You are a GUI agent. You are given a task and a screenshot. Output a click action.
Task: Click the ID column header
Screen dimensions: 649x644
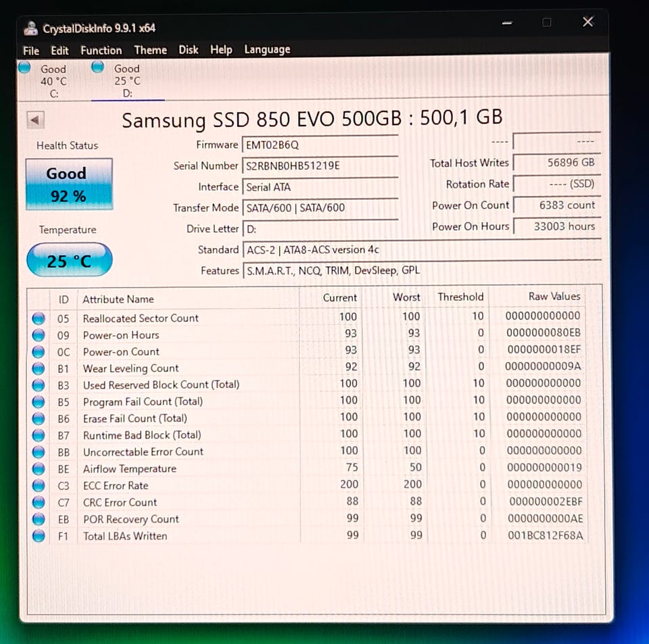point(64,299)
